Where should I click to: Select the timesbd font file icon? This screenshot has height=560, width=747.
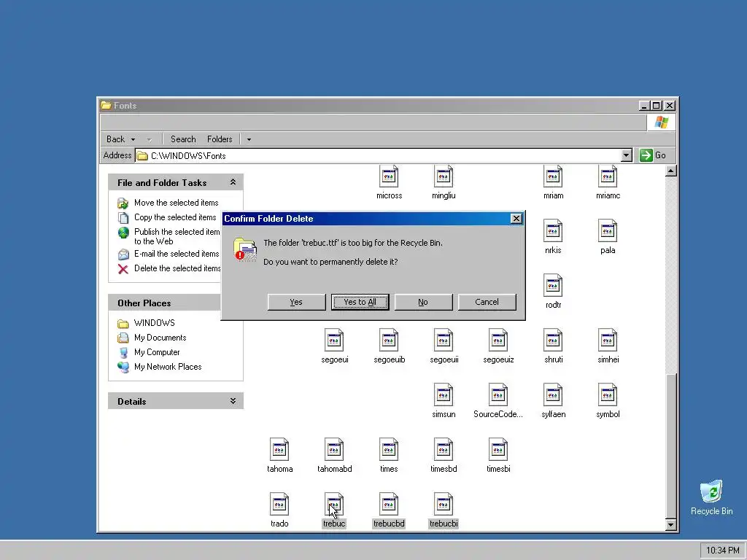[x=444, y=450]
